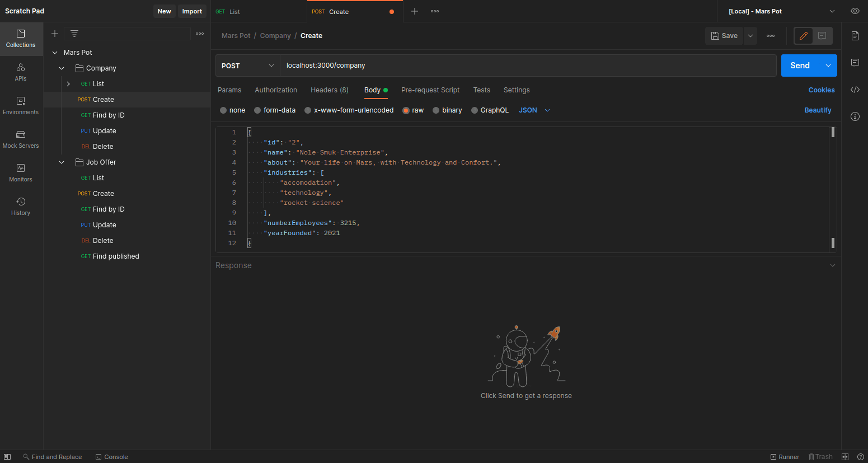Open the Console from status bar

[111, 457]
